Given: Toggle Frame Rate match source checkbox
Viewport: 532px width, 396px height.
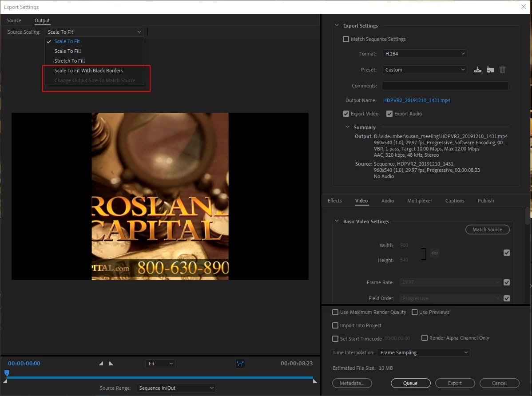Looking at the screenshot, I should [x=507, y=282].
